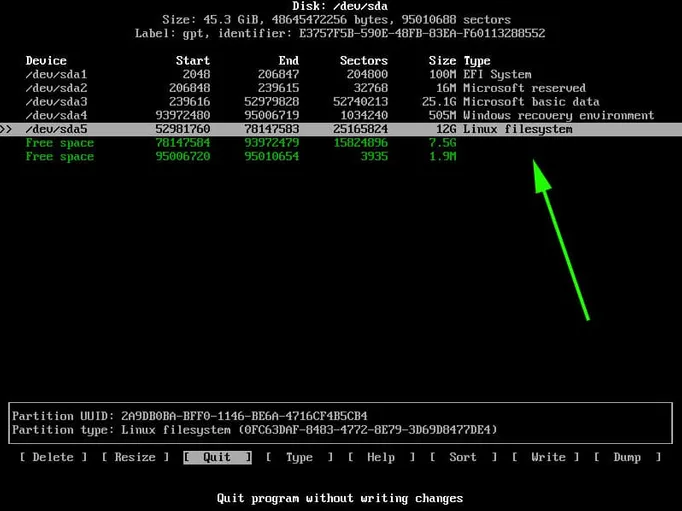Click the Disk: /dev/sda title
This screenshot has width=682, height=511.
pos(340,5)
